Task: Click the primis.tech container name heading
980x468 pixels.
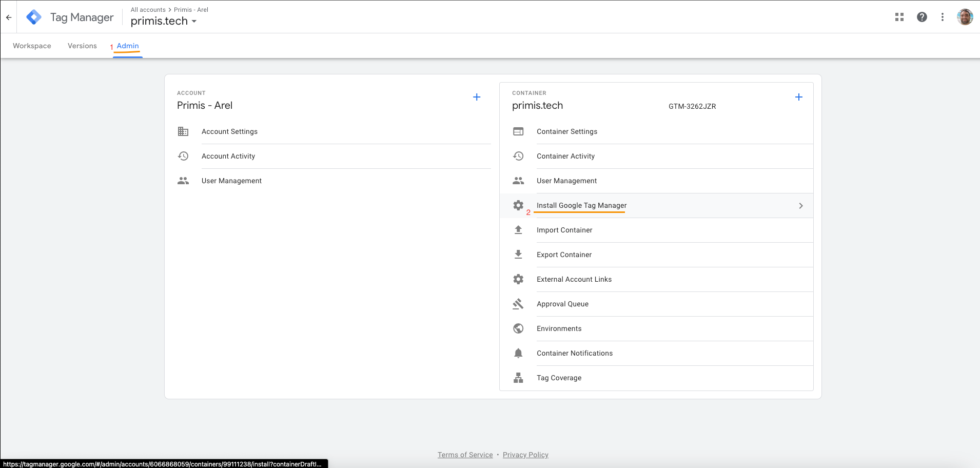Action: point(538,105)
